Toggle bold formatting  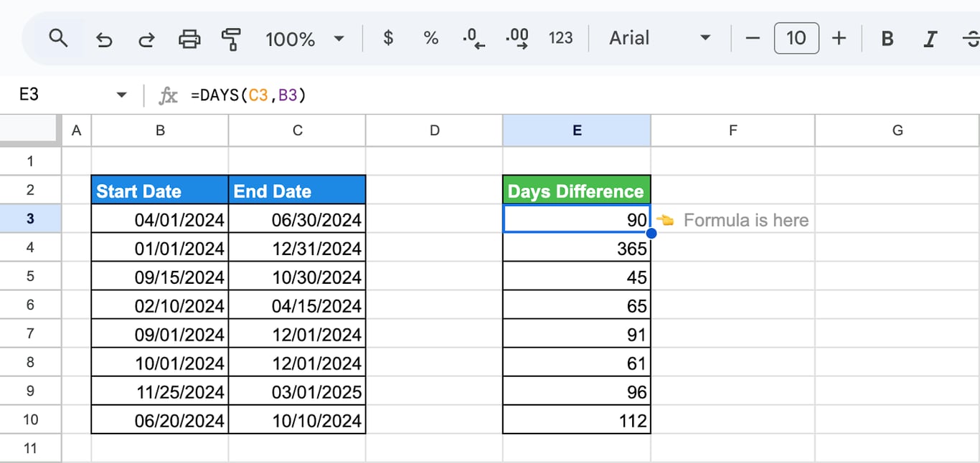click(887, 39)
